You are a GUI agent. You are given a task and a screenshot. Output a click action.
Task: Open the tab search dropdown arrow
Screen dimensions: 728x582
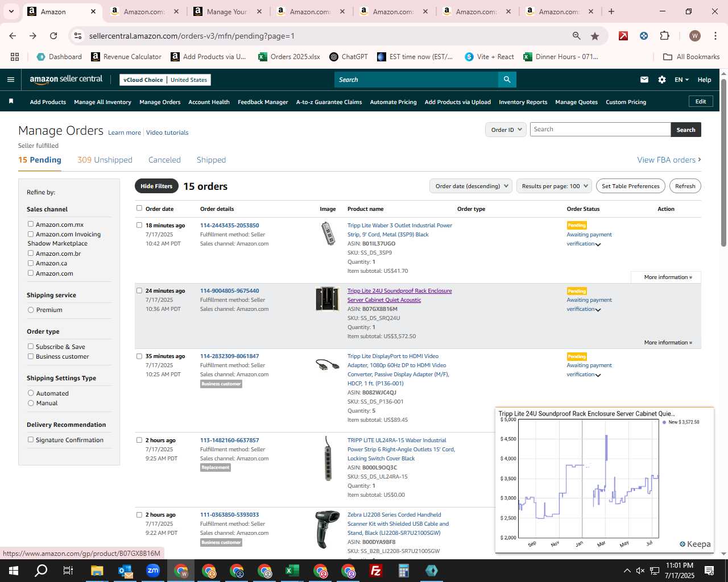pos(11,11)
